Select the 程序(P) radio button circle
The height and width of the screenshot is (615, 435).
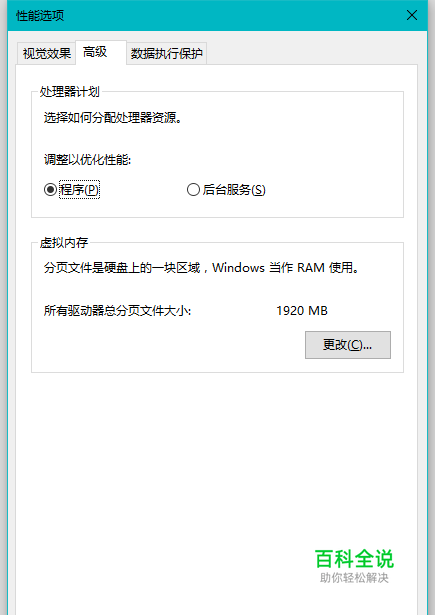coord(50,190)
